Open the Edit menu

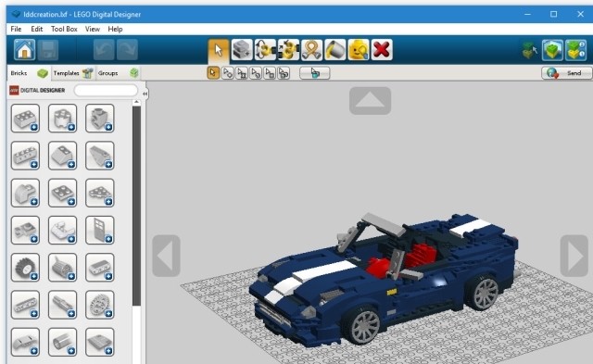click(x=37, y=29)
